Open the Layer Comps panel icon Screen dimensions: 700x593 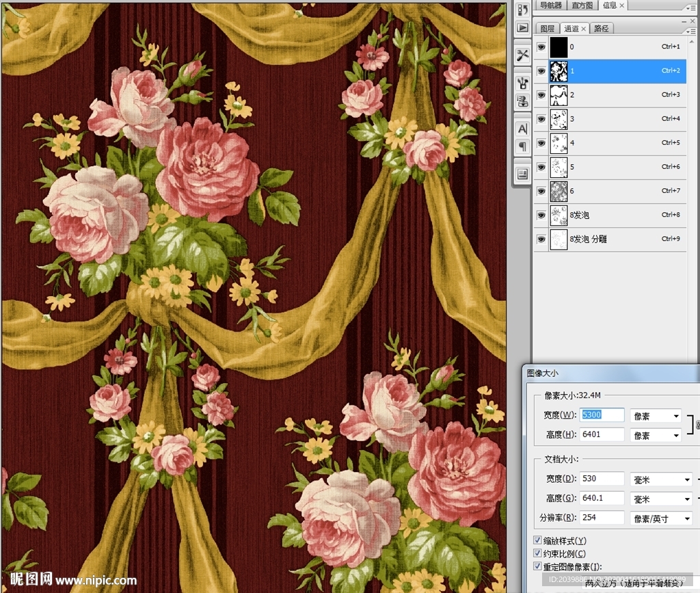pos(522,174)
